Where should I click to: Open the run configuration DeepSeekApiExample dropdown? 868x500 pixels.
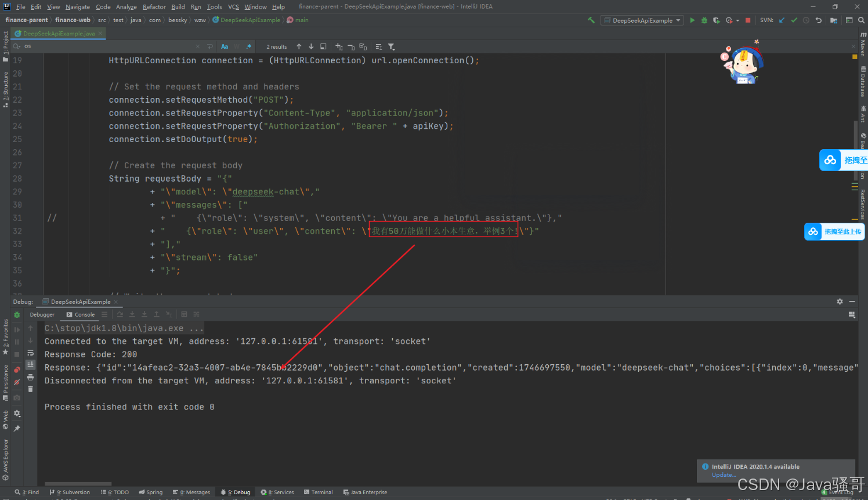pyautogui.click(x=642, y=20)
